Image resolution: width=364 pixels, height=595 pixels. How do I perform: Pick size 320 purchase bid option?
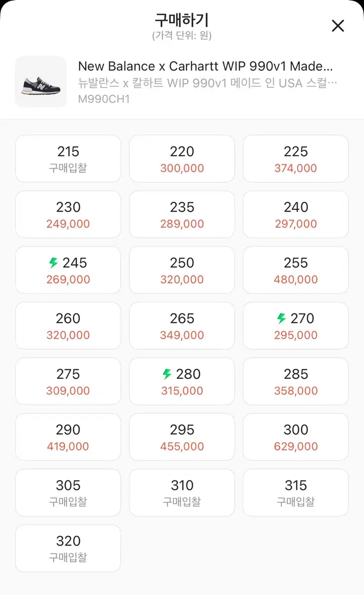pos(68,548)
